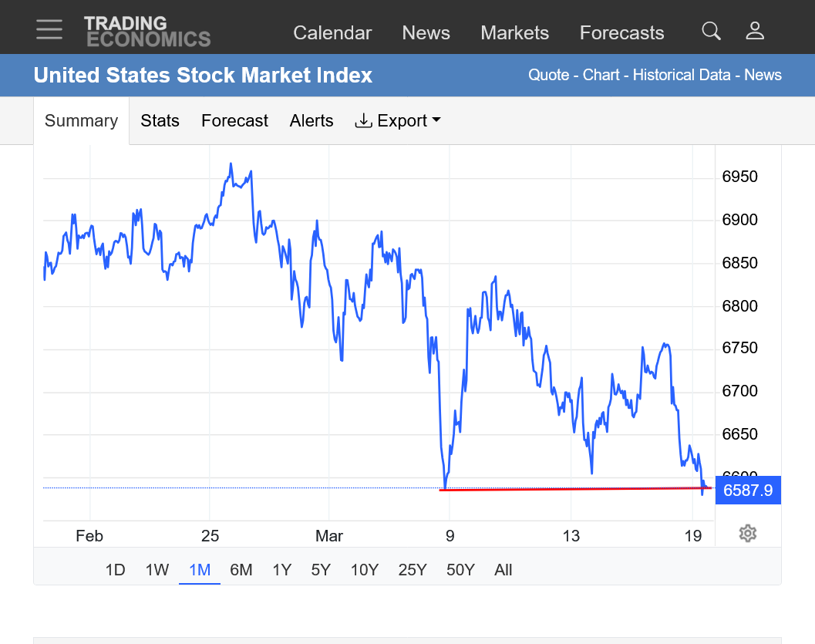Click the Trading Economics logo
The width and height of the screenshot is (815, 644).
[x=146, y=32]
